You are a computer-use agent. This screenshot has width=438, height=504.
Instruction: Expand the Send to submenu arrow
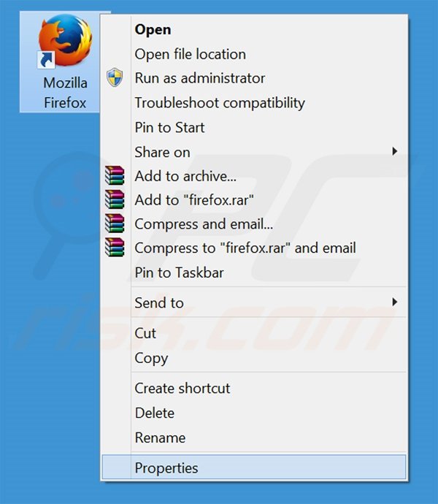click(395, 302)
